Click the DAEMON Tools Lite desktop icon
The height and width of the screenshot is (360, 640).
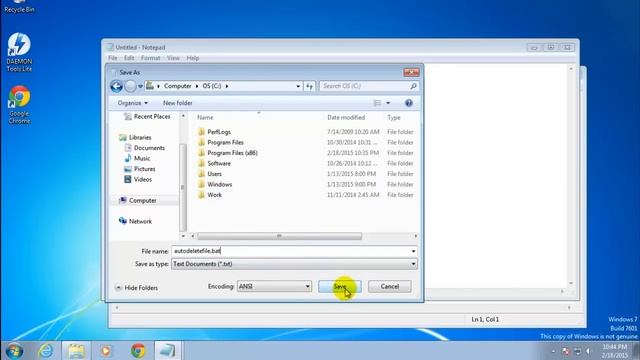[x=19, y=53]
